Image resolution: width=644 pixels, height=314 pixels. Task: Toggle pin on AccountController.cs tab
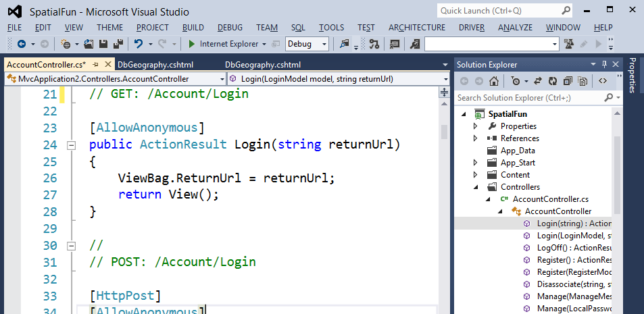coord(95,65)
